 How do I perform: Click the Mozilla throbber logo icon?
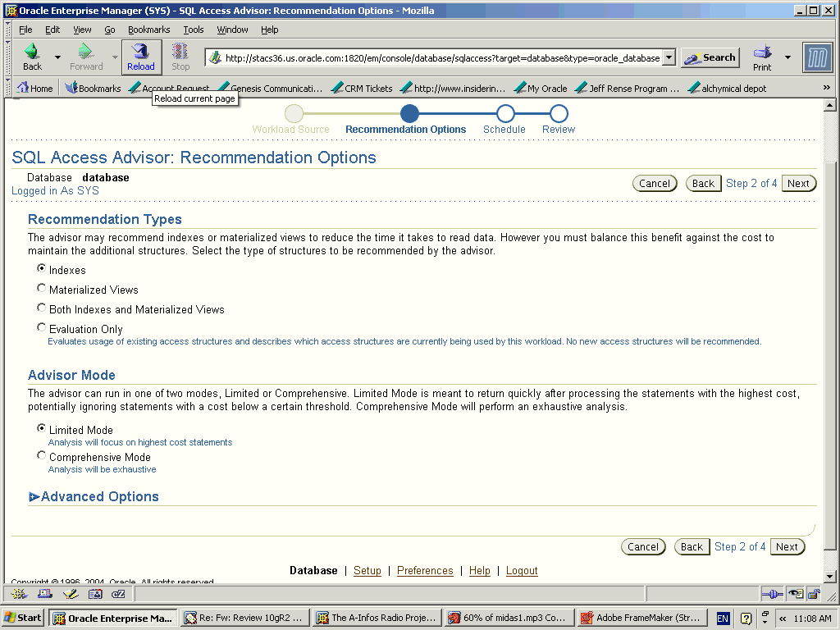click(817, 57)
